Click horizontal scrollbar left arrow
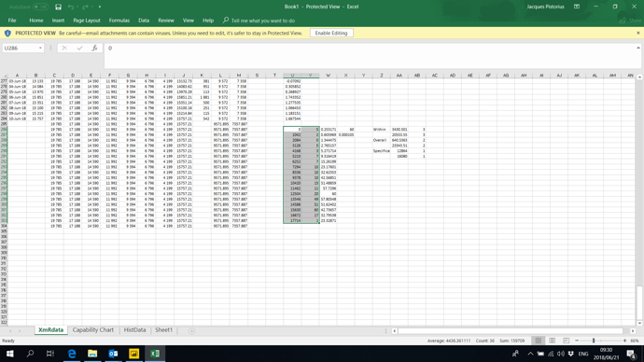This screenshot has width=644, height=362. click(x=394, y=331)
